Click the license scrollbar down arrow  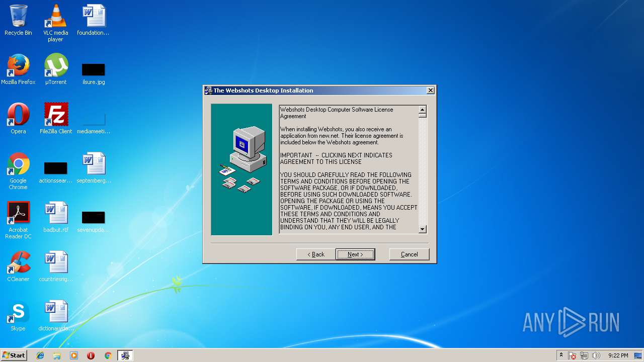[423, 229]
